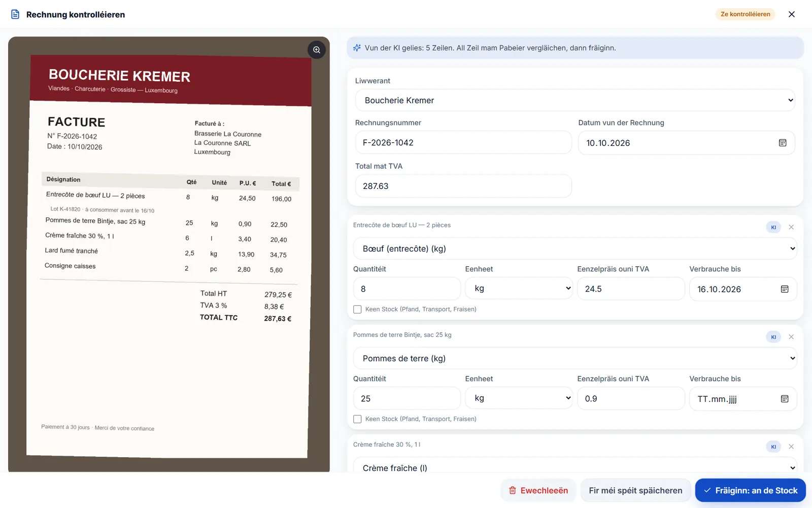812x508 pixels.
Task: Click the empty TT.mm.jjjj date field
Action: point(743,399)
